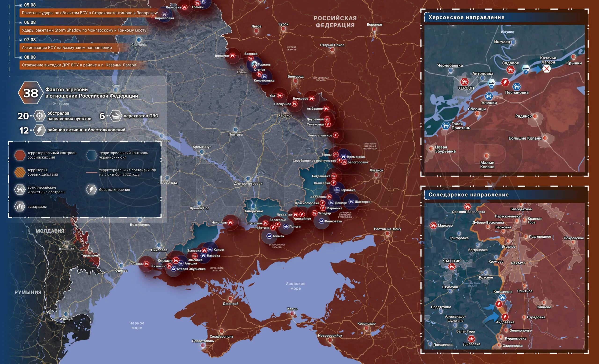The height and width of the screenshot is (364, 599).
Task: Click the blue shelling marker above Алешки in the inset
Action: 489,96
